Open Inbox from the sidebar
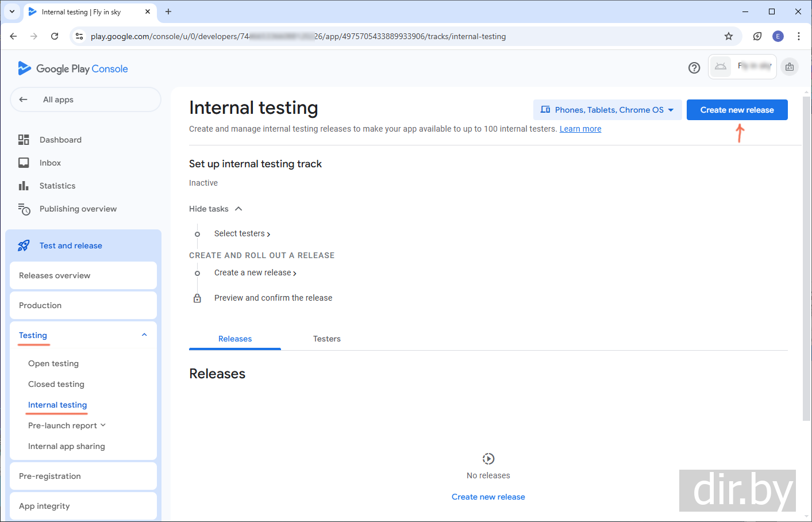This screenshot has width=812, height=522. 50,163
